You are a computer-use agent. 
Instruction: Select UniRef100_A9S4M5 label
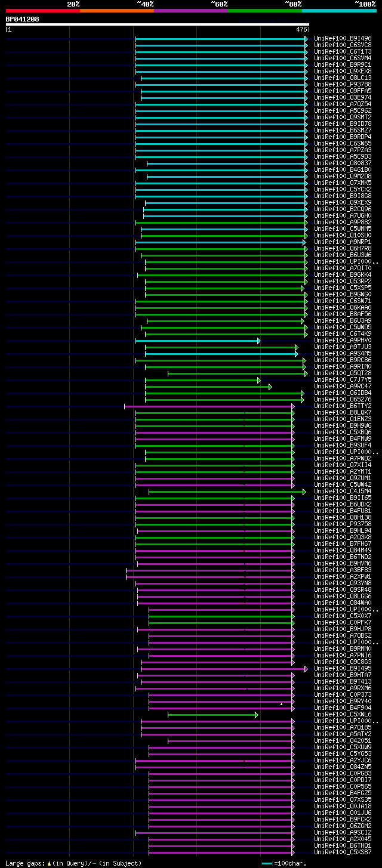343,353
